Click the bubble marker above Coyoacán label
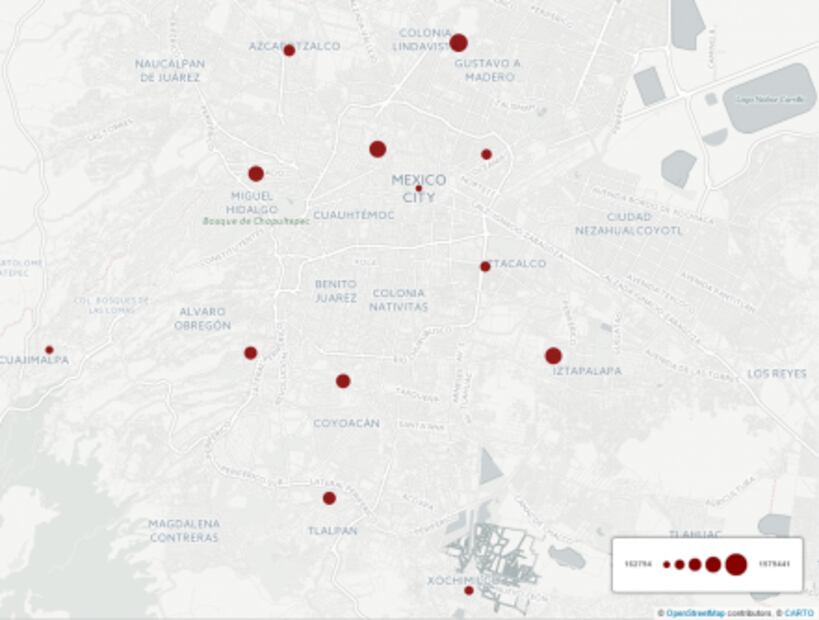The image size is (819, 620). [x=343, y=381]
